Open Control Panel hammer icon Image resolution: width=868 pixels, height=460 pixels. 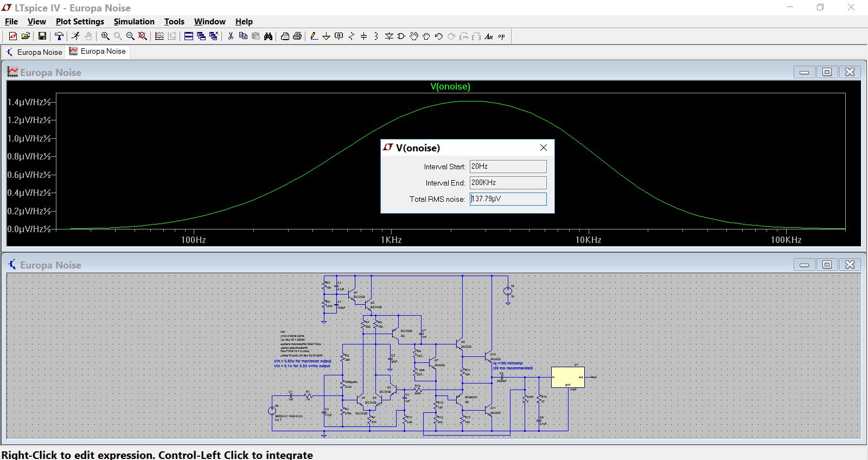tap(59, 36)
